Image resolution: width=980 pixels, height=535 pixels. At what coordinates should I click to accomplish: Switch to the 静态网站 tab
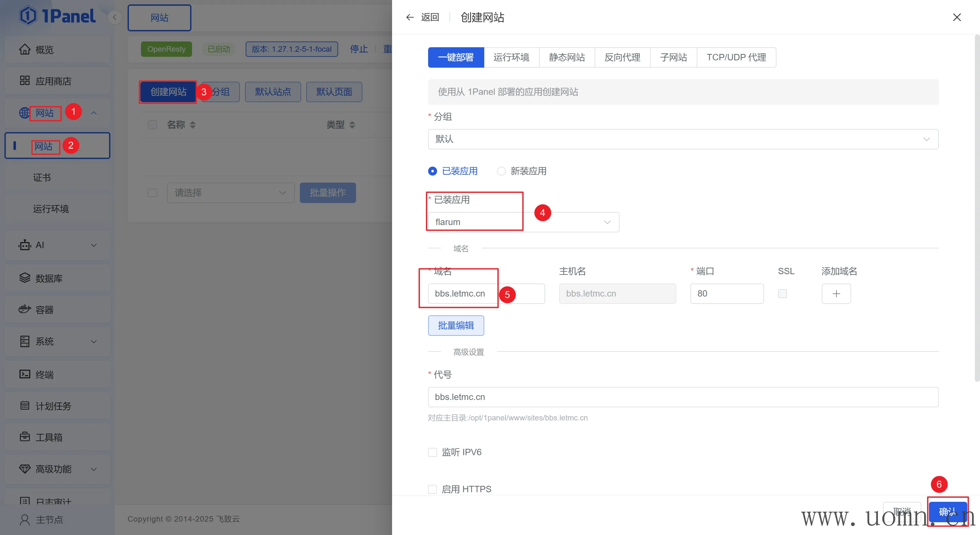567,57
